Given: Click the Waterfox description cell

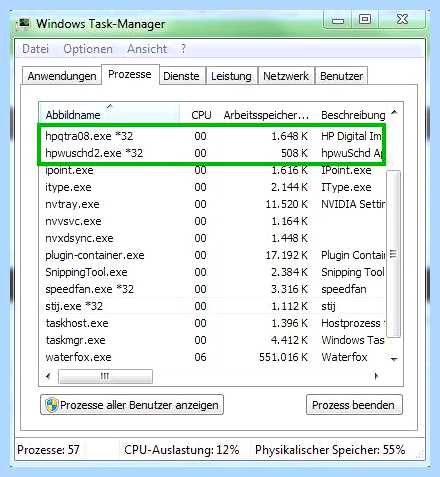Looking at the screenshot, I should coord(344,357).
